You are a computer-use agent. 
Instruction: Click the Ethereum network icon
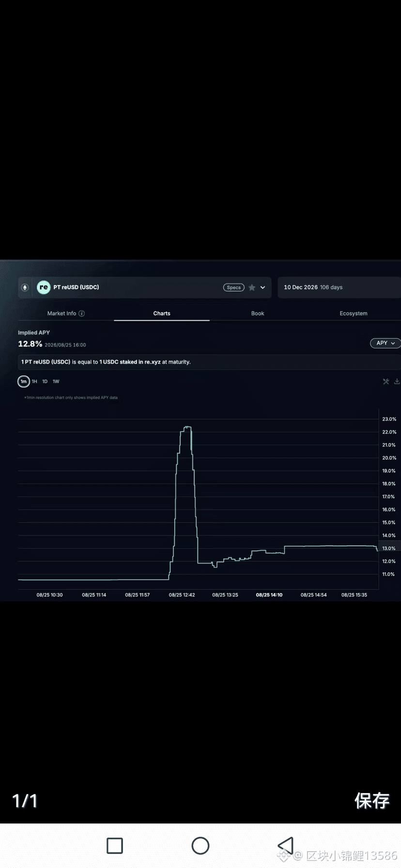[25, 287]
